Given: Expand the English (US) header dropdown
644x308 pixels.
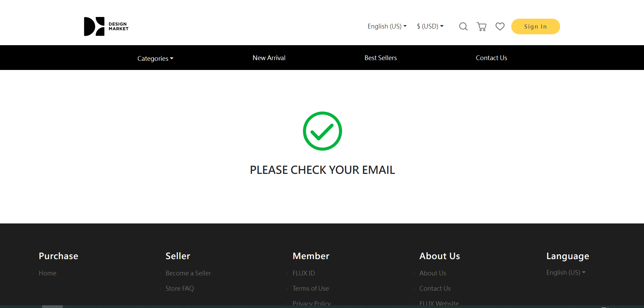Looking at the screenshot, I should pyautogui.click(x=387, y=26).
